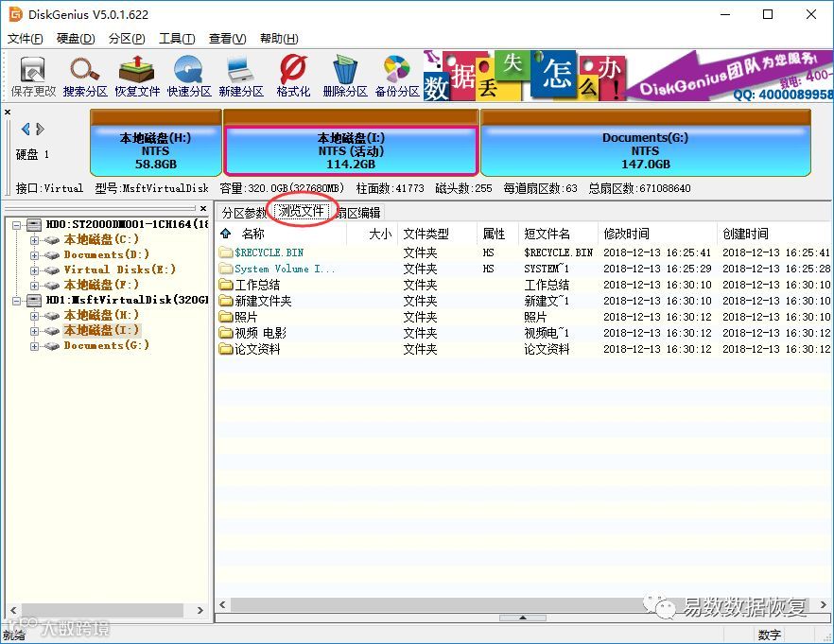Expand the 本地磁盘(H:) tree node

(x=34, y=316)
